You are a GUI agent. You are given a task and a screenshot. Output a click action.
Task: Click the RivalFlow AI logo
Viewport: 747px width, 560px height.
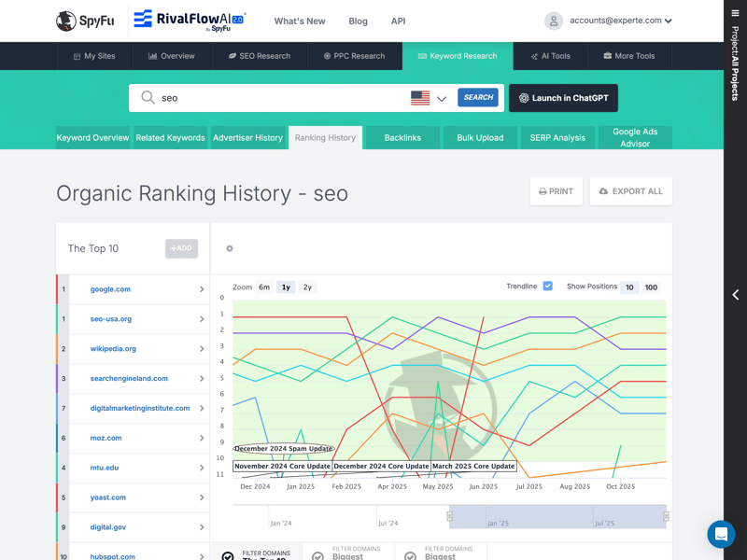(188, 21)
